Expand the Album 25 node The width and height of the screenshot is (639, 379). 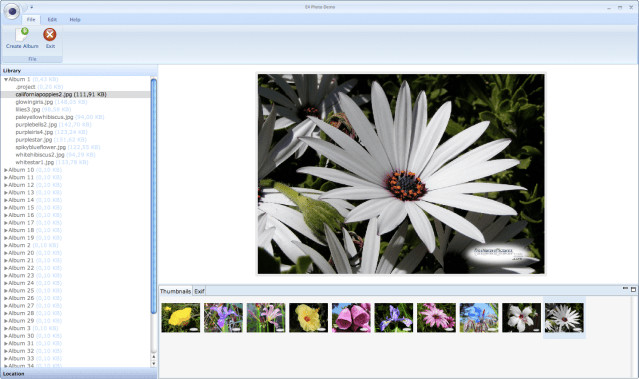point(6,291)
